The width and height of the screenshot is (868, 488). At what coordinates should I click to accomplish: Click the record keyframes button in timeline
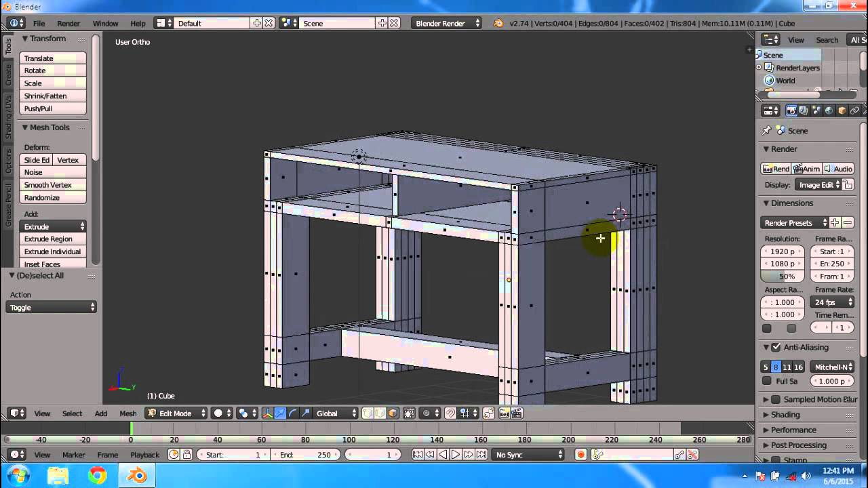[x=580, y=455]
